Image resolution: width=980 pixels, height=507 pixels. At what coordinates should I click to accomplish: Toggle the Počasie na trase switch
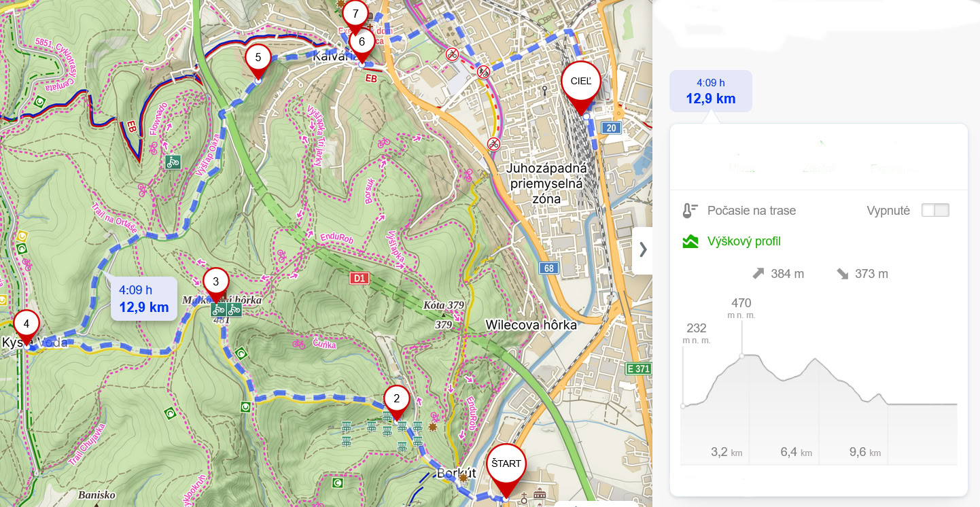tap(934, 211)
